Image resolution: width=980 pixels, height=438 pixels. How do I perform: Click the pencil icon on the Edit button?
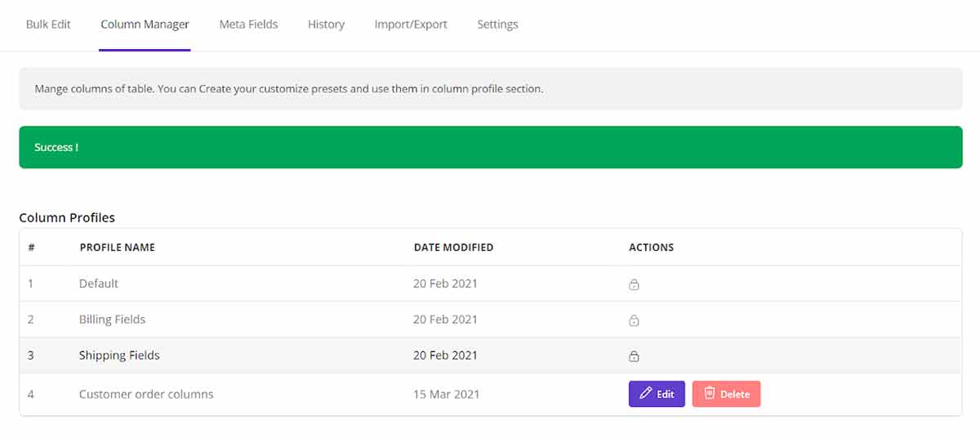[646, 394]
